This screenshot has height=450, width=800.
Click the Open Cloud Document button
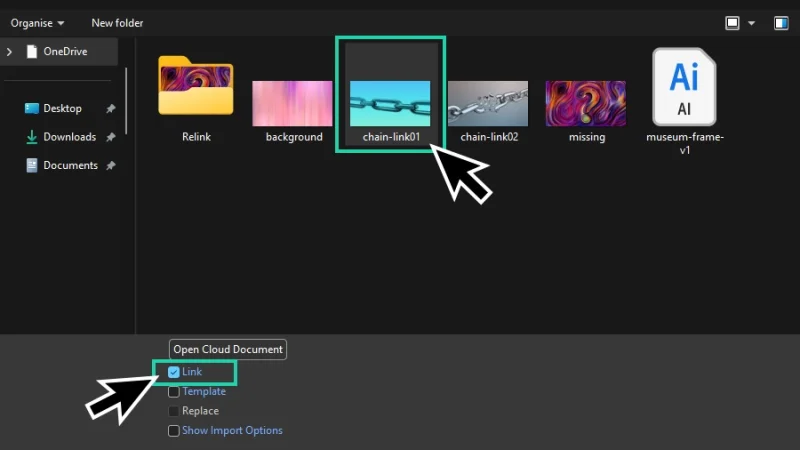(x=228, y=349)
